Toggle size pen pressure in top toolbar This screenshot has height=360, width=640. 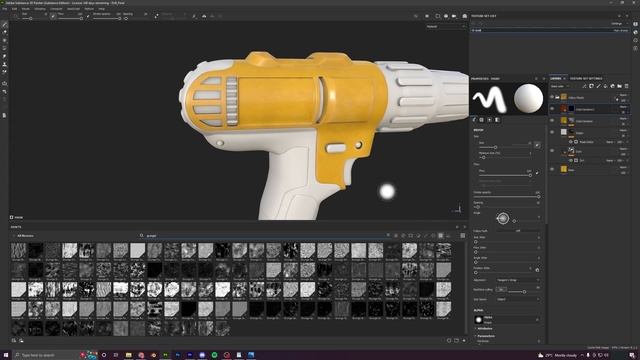[x=53, y=16]
